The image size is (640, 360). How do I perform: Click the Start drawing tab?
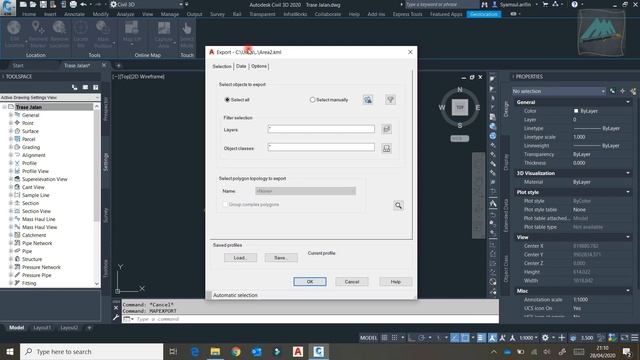point(18,65)
